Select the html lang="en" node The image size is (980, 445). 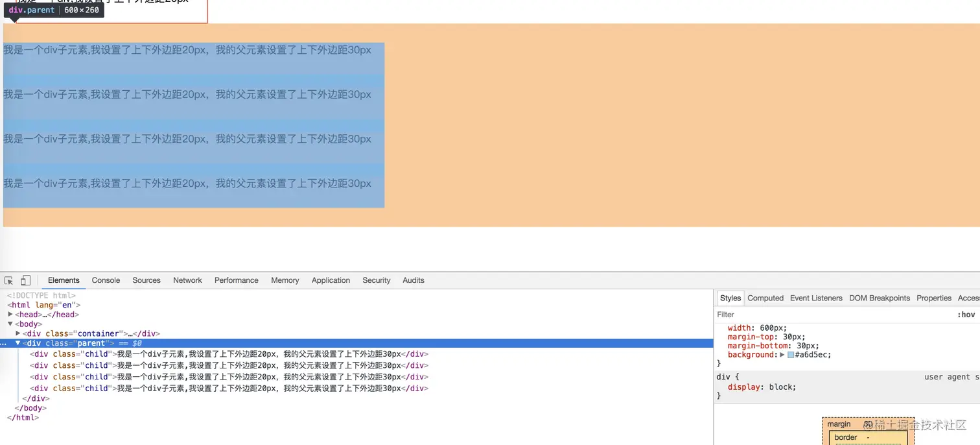(44, 305)
